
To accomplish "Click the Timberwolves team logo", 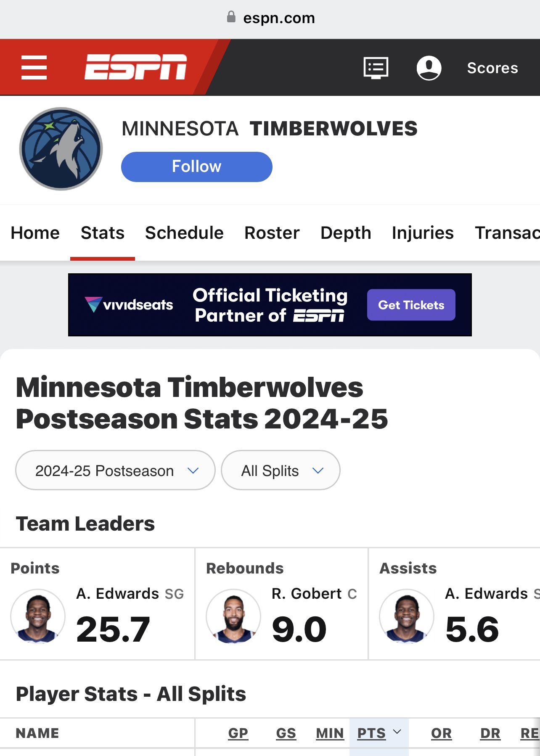I will pyautogui.click(x=61, y=149).
